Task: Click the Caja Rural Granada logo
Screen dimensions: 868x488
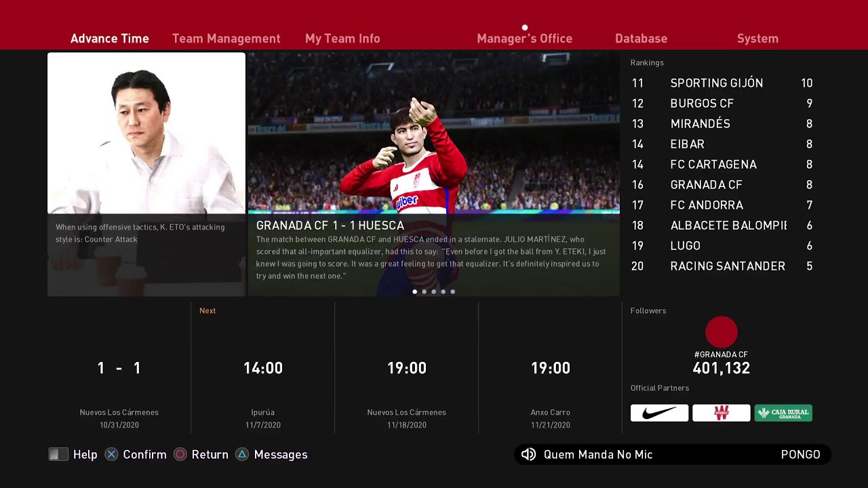Action: [783, 413]
